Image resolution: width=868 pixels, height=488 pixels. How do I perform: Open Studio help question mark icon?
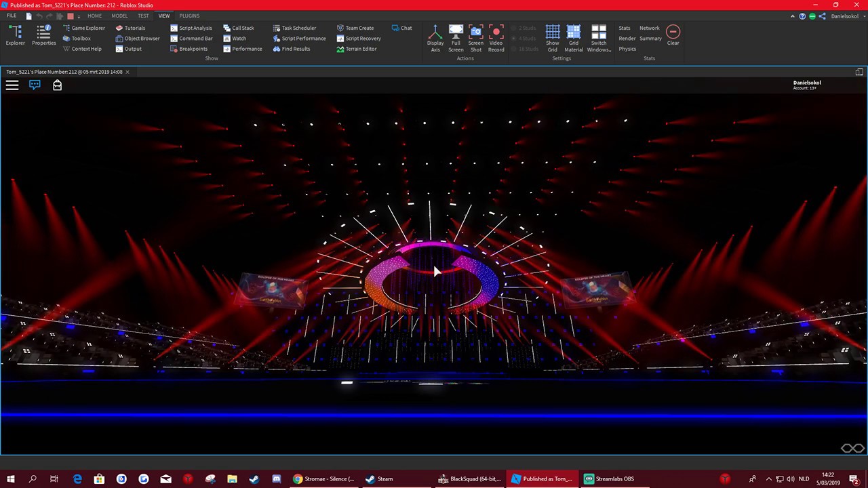(x=803, y=16)
